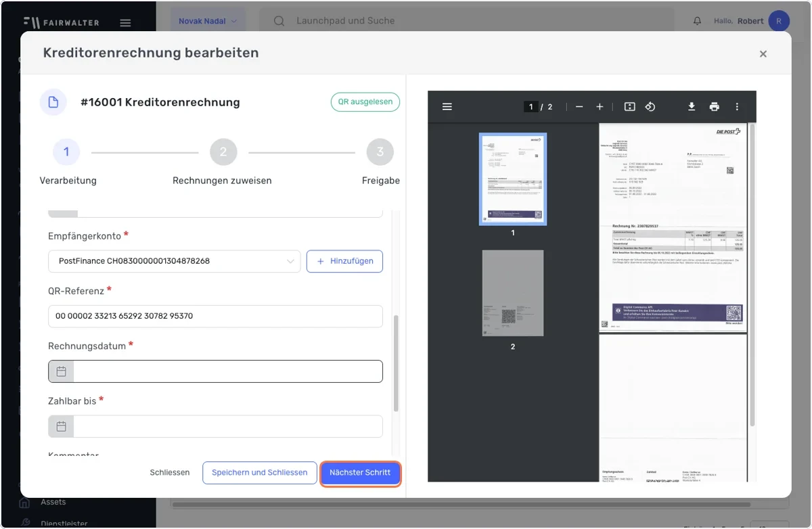812x529 pixels.
Task: Print the PDF invoice
Action: tap(714, 107)
